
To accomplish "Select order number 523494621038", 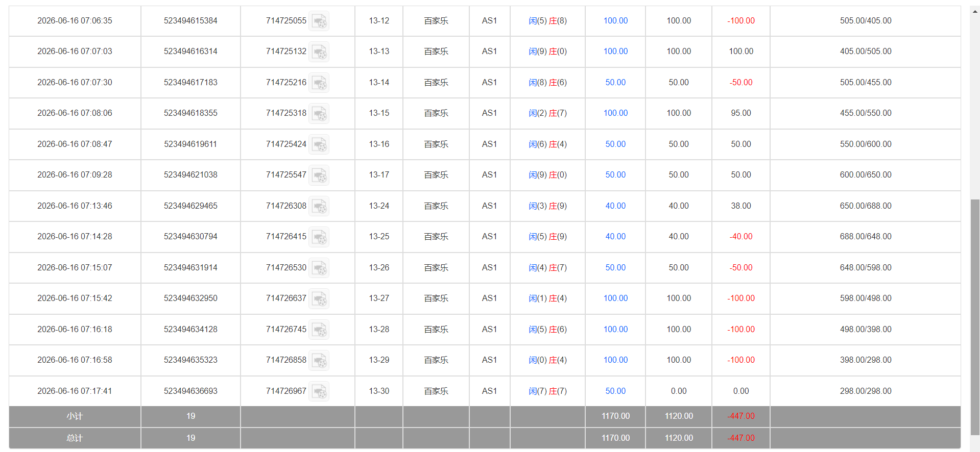I will pyautogui.click(x=190, y=175).
